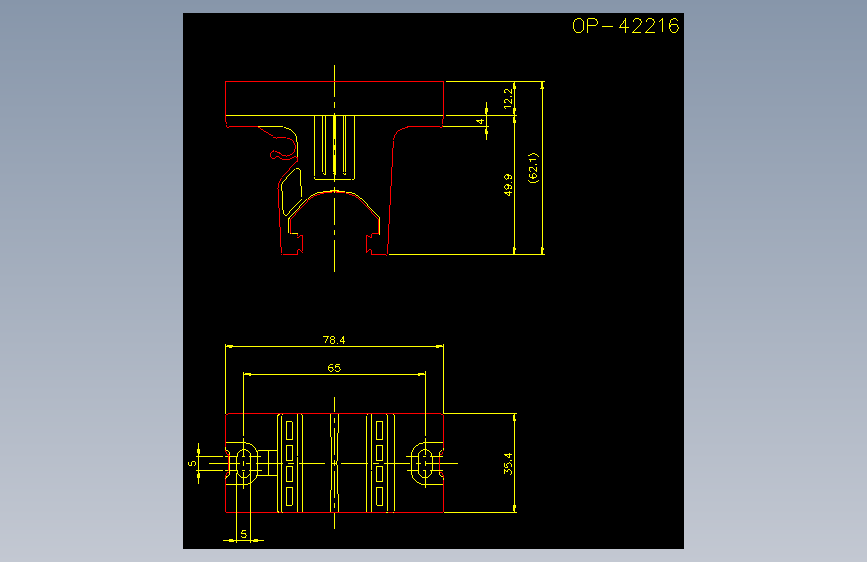The image size is (867, 562).
Task: Select the 49.9 vertical dimension text
Action: pyautogui.click(x=508, y=185)
